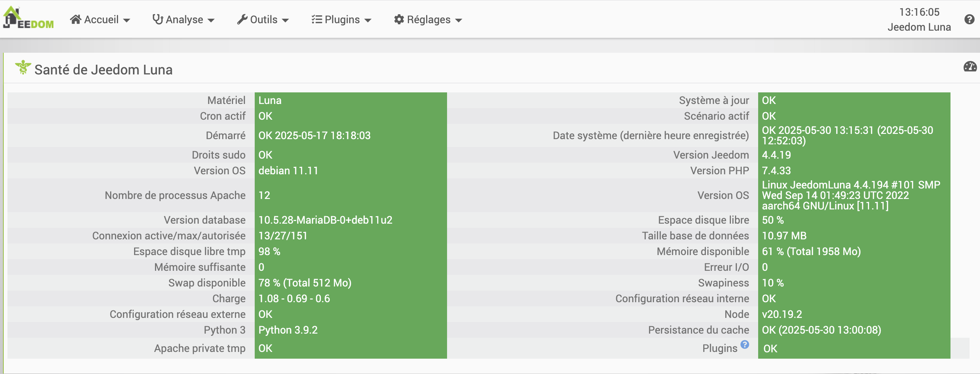The image size is (980, 374).
Task: Expand the Réglages dropdown caret
Action: 458,20
